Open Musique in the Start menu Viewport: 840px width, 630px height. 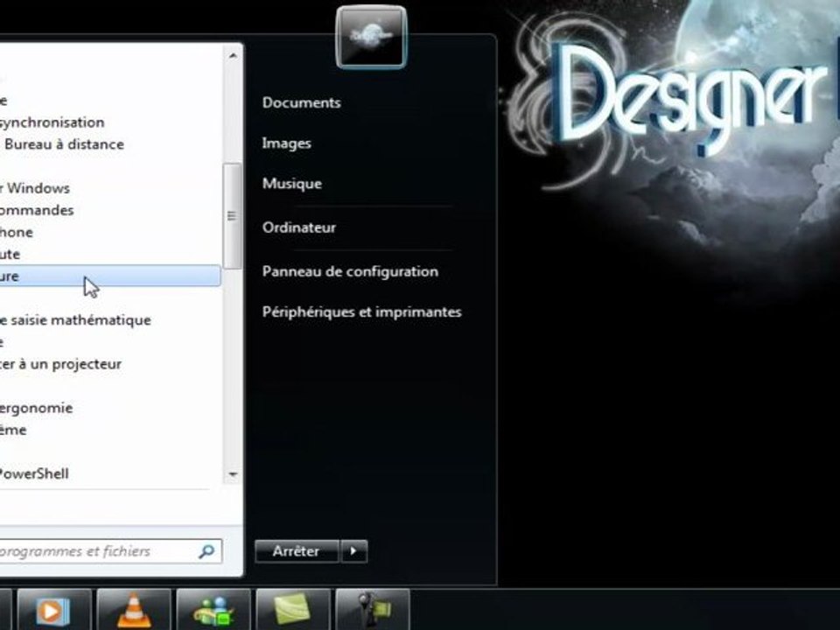(x=292, y=184)
